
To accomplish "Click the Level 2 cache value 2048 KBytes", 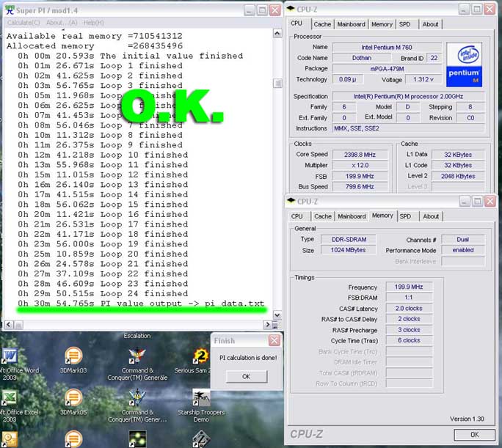I will (458, 176).
